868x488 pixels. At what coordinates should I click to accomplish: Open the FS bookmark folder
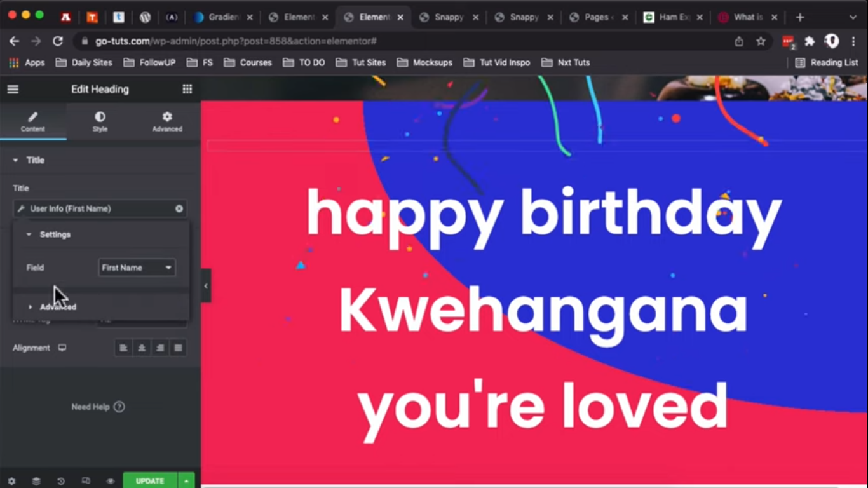click(x=200, y=63)
